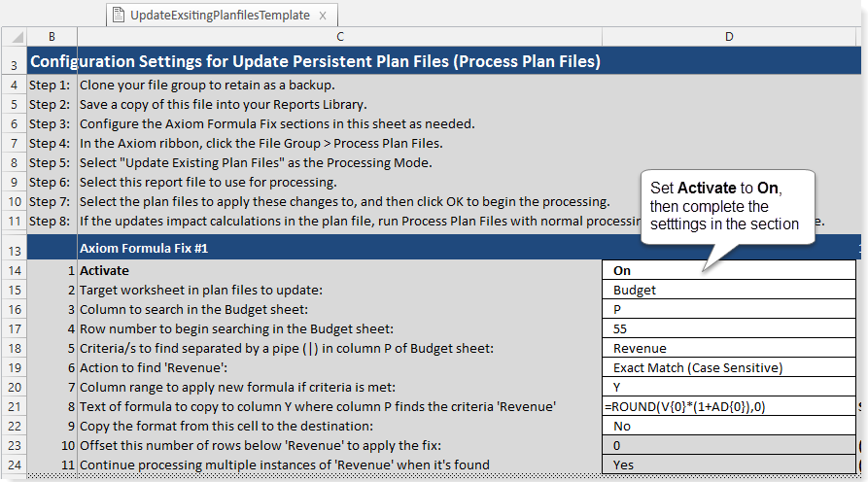868x482 pixels.
Task: Open the target worksheet cell showing Budget
Action: pyautogui.click(x=729, y=290)
